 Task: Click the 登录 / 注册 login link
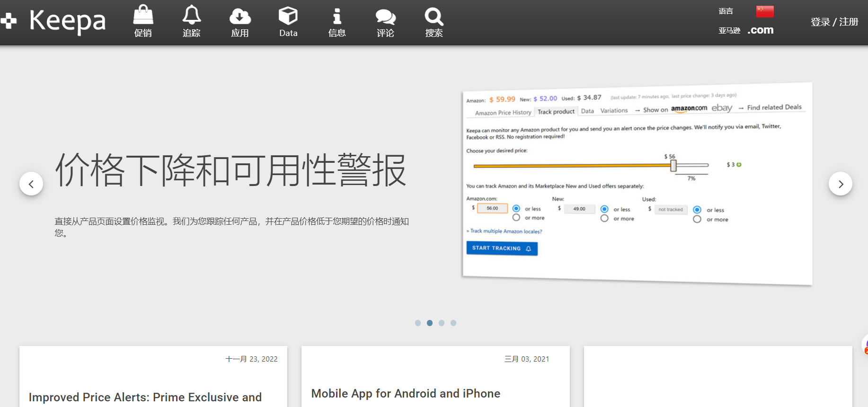click(x=834, y=22)
